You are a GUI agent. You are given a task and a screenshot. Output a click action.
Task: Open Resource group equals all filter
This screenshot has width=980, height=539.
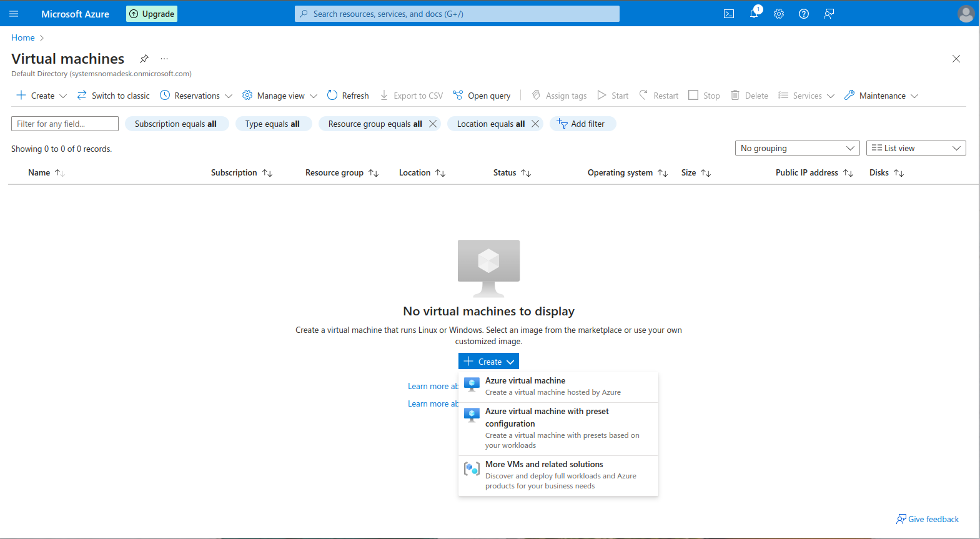375,124
